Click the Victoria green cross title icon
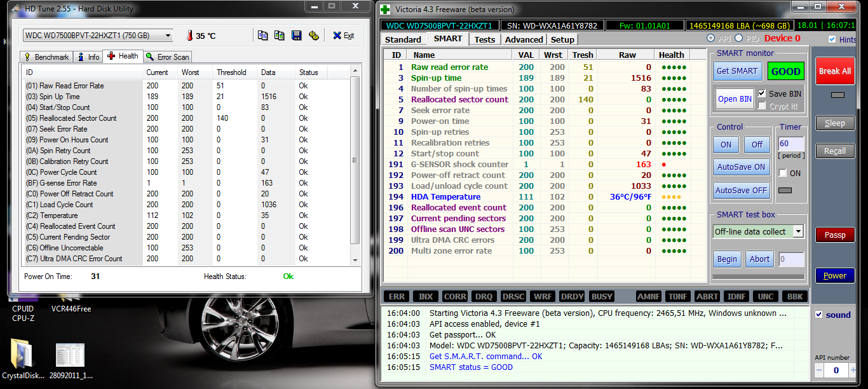 [385, 9]
